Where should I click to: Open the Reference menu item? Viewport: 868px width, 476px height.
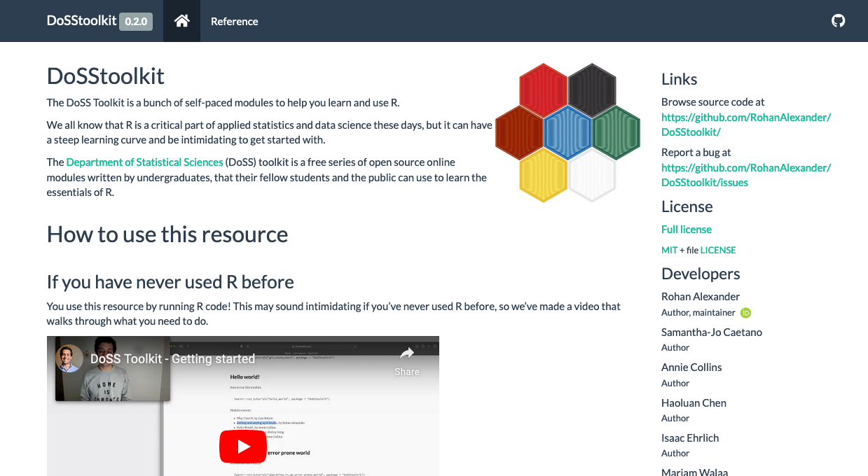(234, 21)
